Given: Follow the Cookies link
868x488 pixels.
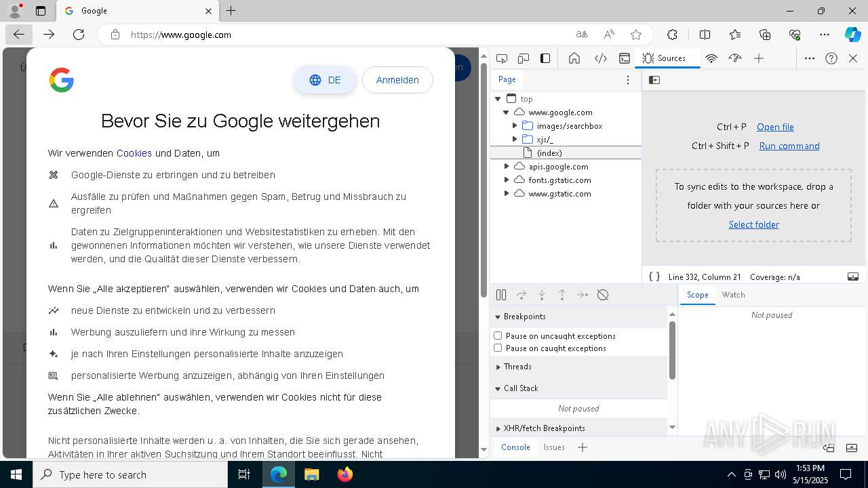Looking at the screenshot, I should tap(134, 153).
